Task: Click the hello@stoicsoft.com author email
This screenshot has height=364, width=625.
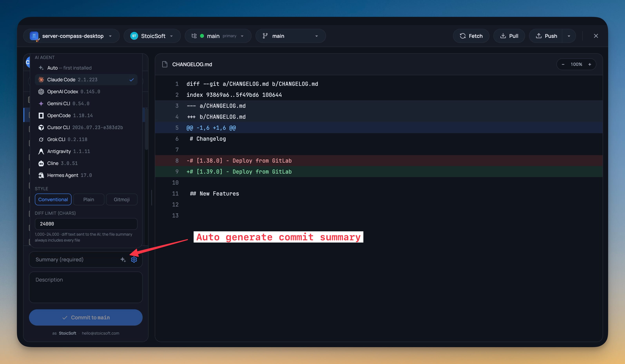Action: (101, 333)
